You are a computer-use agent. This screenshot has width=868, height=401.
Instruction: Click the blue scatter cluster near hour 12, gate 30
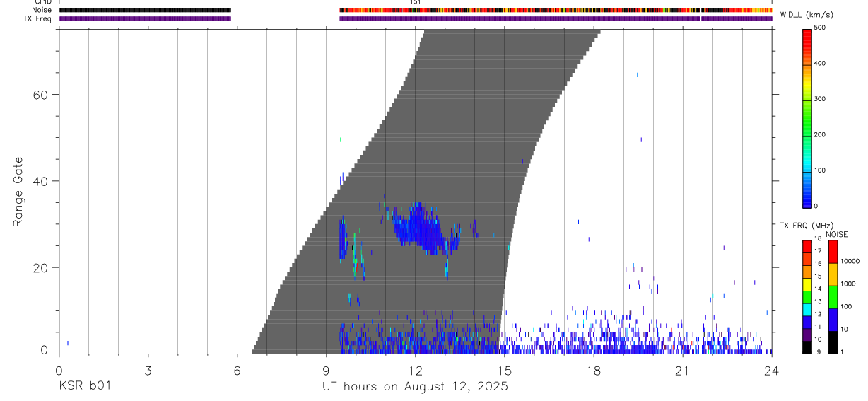424,228
